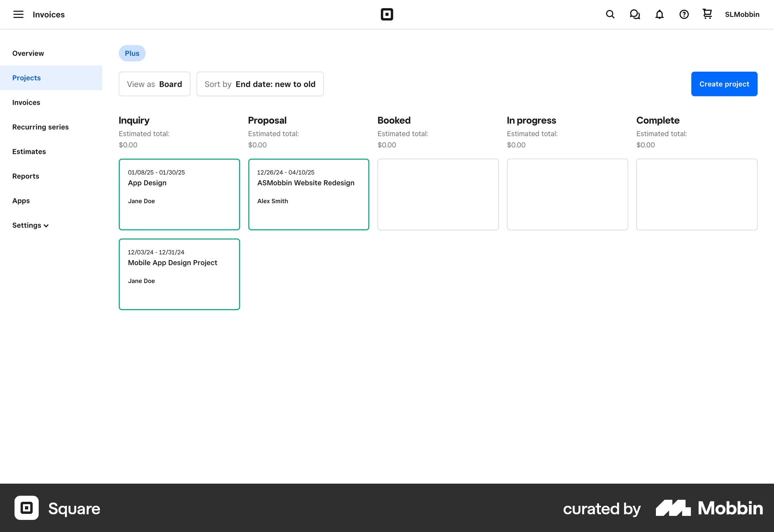Screen dimensions: 774x532
Task: Select Estimates in the sidebar
Action: coord(29,152)
